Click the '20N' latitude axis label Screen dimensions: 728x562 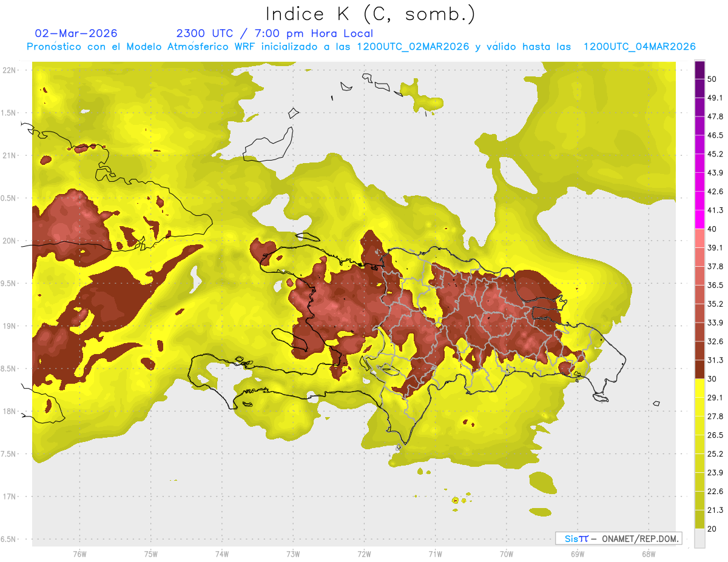10,241
